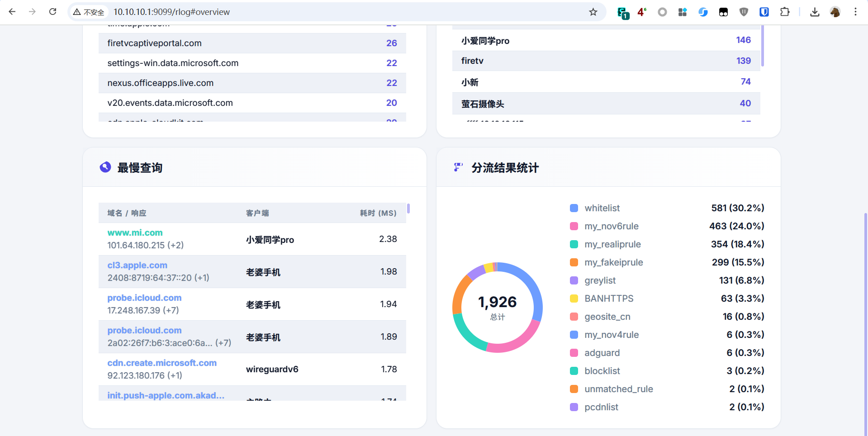The width and height of the screenshot is (868, 436).
Task: Click the extensions puzzle piece icon
Action: (785, 12)
